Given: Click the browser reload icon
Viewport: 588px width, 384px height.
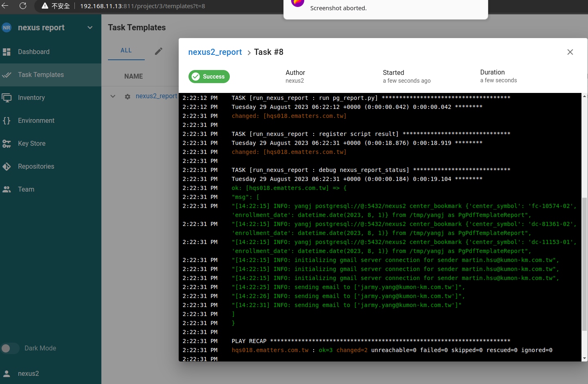Looking at the screenshot, I should 23,6.
